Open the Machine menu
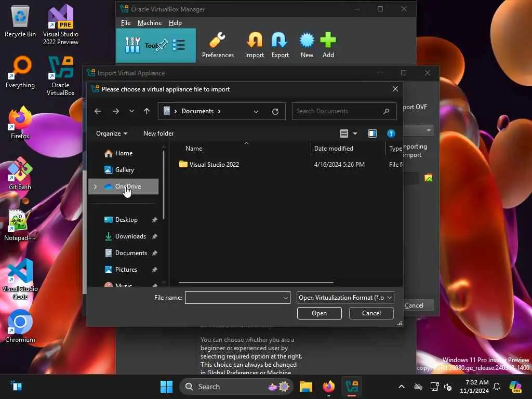The height and width of the screenshot is (399, 532). click(x=149, y=23)
